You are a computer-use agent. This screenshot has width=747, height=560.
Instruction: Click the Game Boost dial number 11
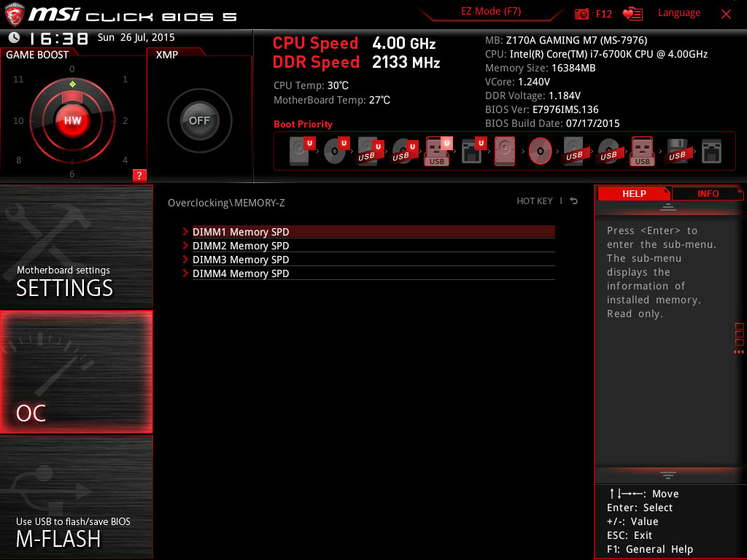point(18,79)
